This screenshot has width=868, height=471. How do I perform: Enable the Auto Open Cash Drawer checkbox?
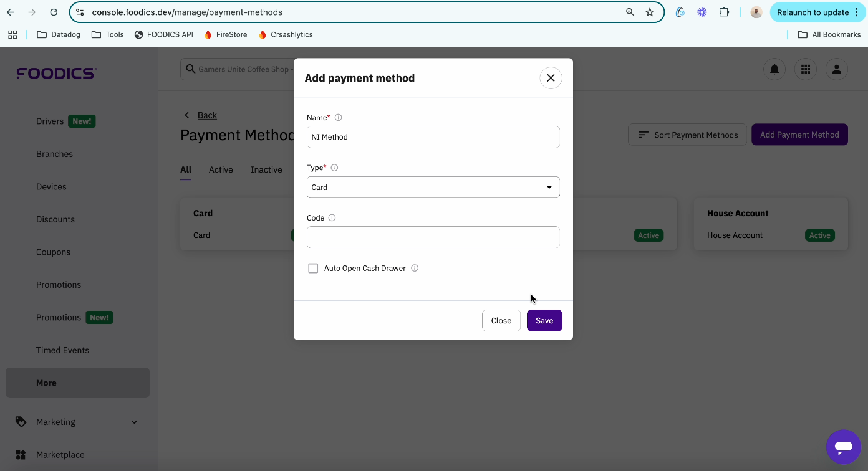313,269
